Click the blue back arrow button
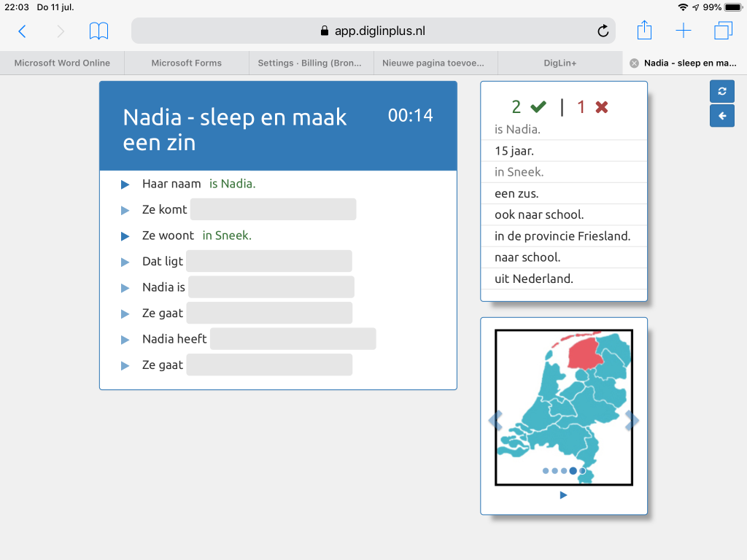The image size is (747, 560). [721, 116]
